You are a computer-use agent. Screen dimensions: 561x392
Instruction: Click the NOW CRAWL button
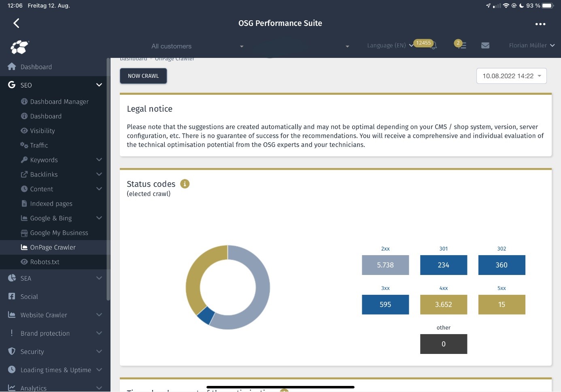coord(143,76)
